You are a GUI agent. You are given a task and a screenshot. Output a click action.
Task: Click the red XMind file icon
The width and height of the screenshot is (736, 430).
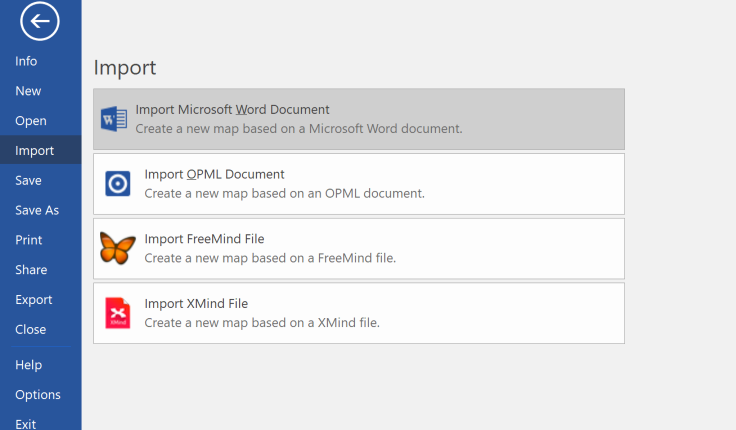click(118, 313)
